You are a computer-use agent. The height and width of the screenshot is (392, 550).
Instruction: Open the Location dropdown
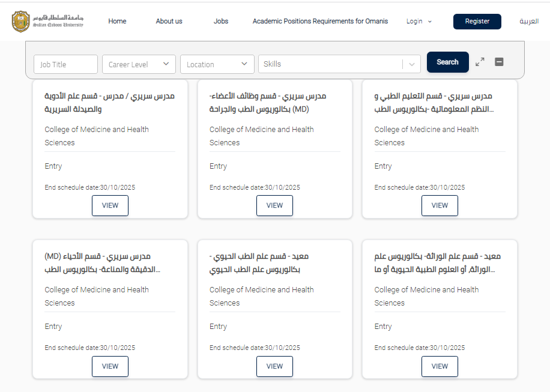(x=217, y=64)
